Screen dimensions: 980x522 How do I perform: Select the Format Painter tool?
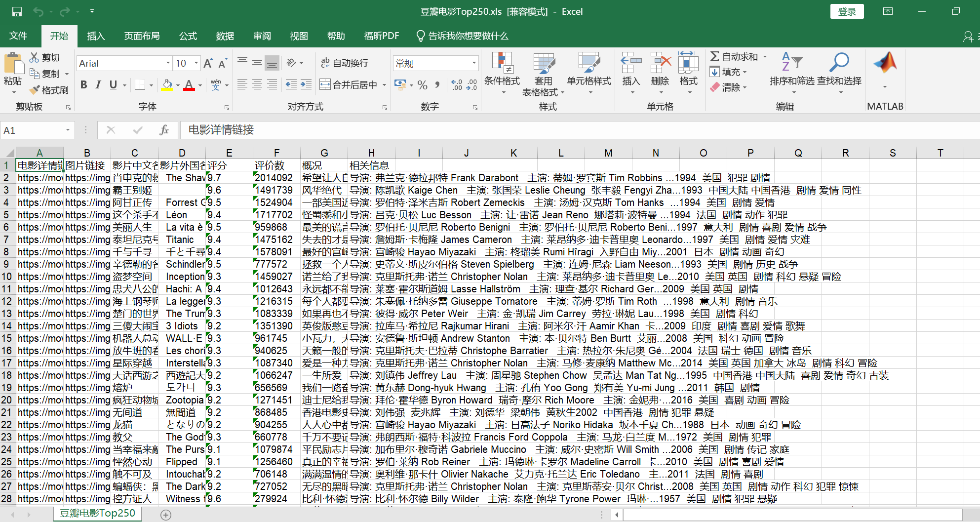tap(48, 89)
